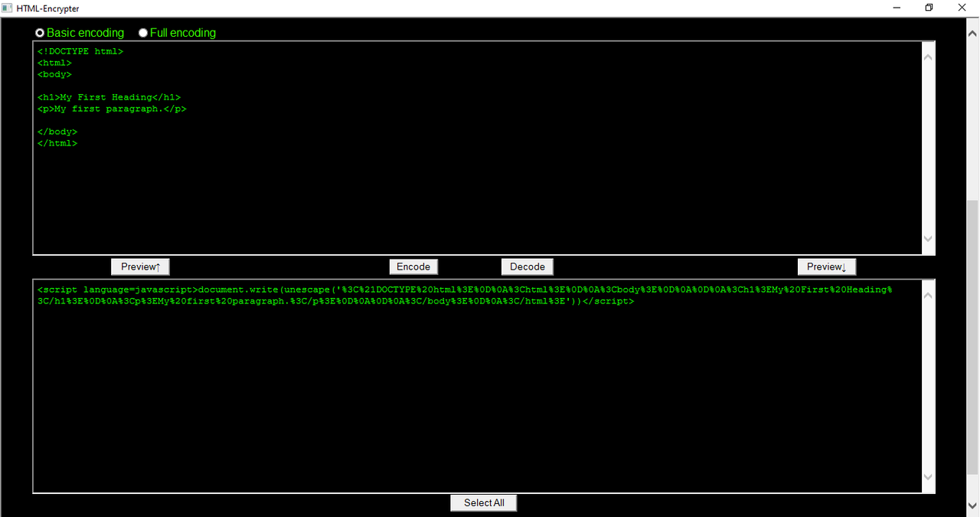Click the Preview↓ button
Screen dimensions: 980x517
(827, 267)
